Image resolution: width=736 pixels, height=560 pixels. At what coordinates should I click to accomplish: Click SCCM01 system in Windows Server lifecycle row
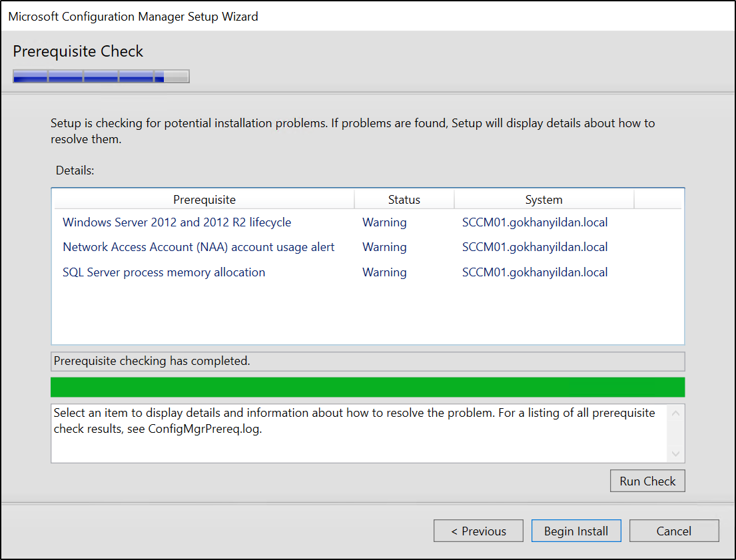[x=535, y=222]
